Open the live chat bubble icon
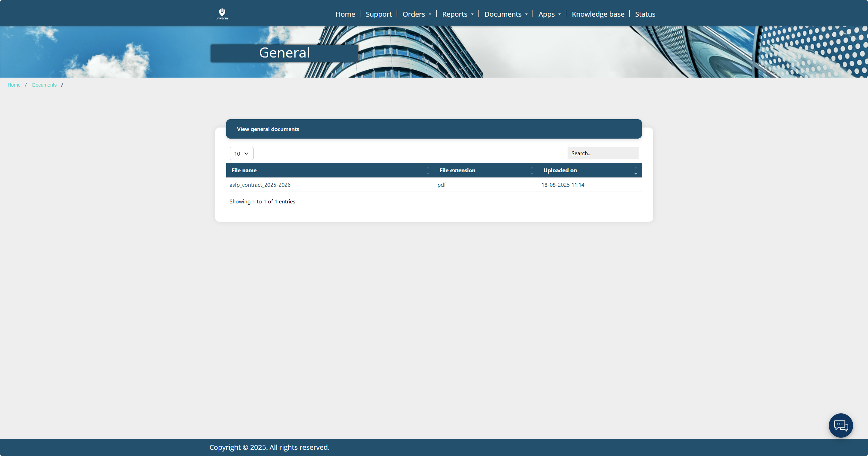This screenshot has width=868, height=456. pos(840,425)
